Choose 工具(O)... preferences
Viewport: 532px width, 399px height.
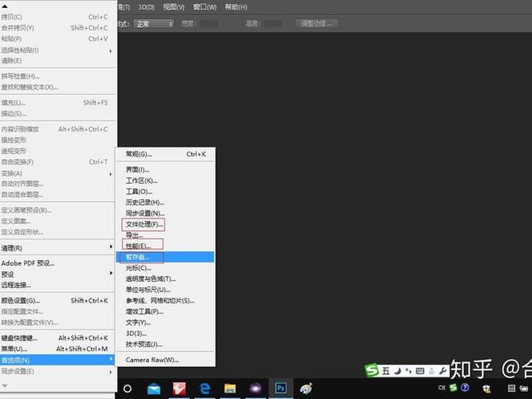point(165,192)
